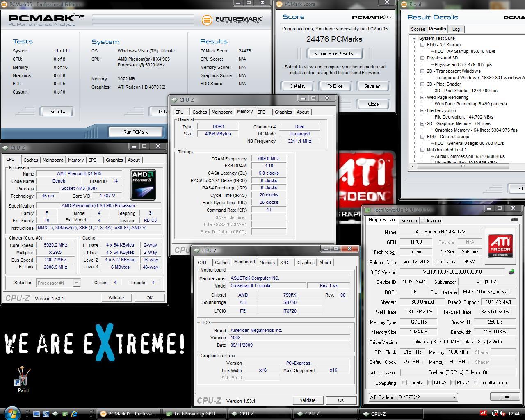Open About tab in Memory CPU-Z window
Image resolution: width=525 pixels, height=420 pixels.
(303, 112)
